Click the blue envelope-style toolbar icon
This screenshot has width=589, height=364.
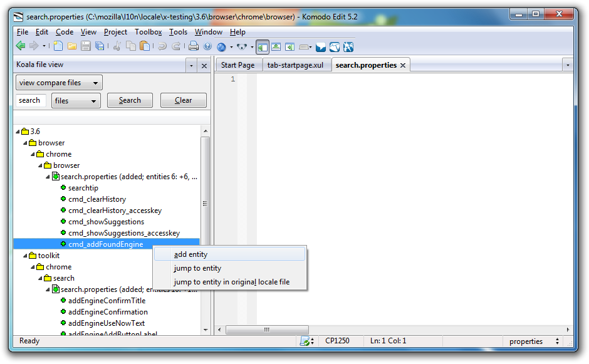tap(321, 47)
